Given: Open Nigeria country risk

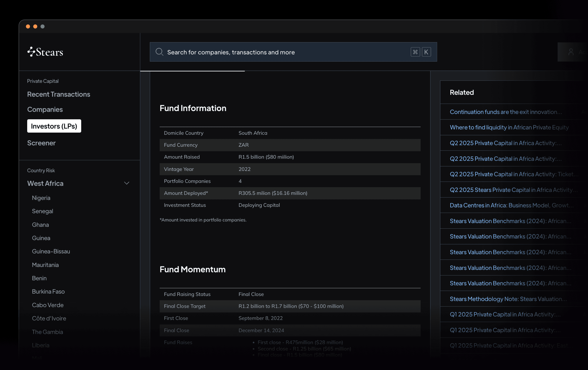Looking at the screenshot, I should coord(41,198).
